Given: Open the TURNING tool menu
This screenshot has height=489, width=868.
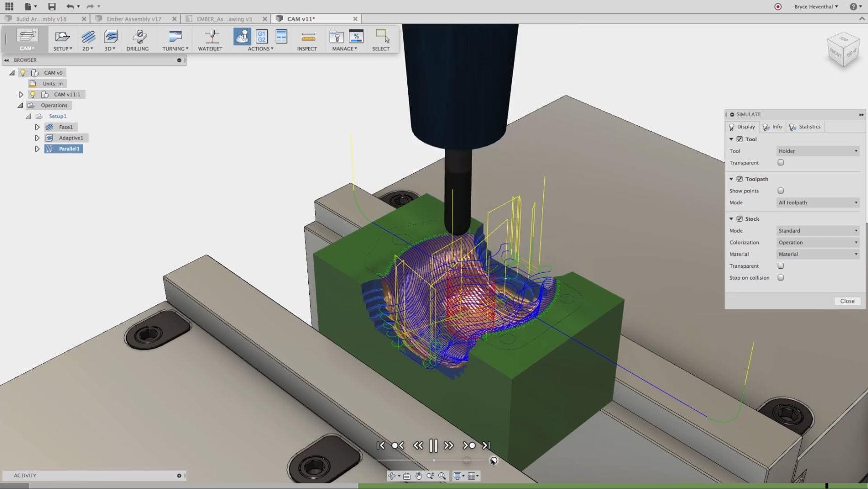Looking at the screenshot, I should click(175, 41).
